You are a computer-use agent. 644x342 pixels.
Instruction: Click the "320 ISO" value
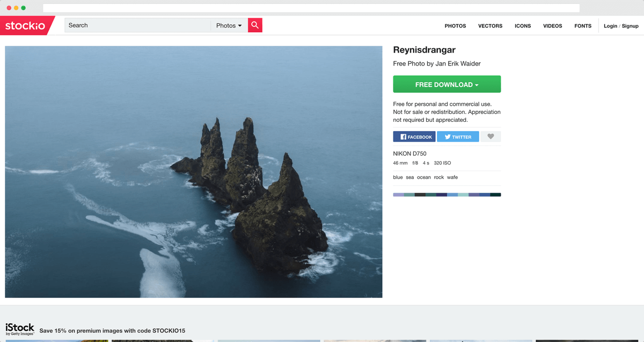pyautogui.click(x=442, y=163)
